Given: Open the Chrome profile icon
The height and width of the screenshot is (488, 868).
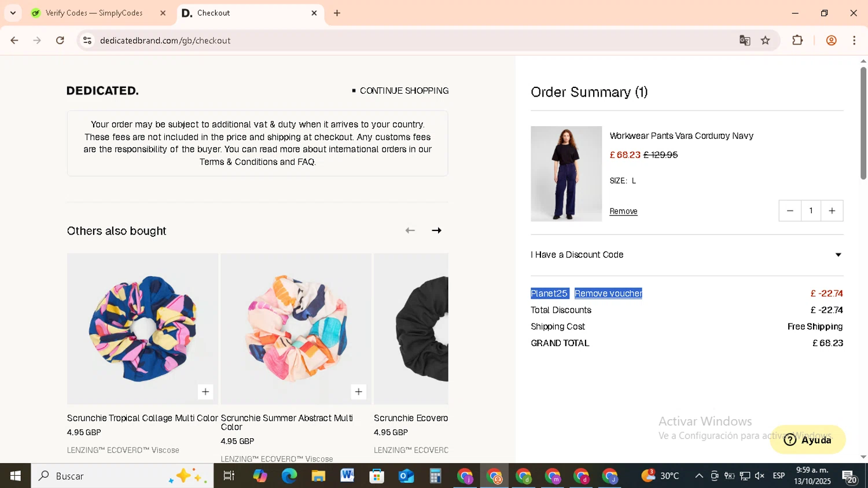Looking at the screenshot, I should [832, 41].
